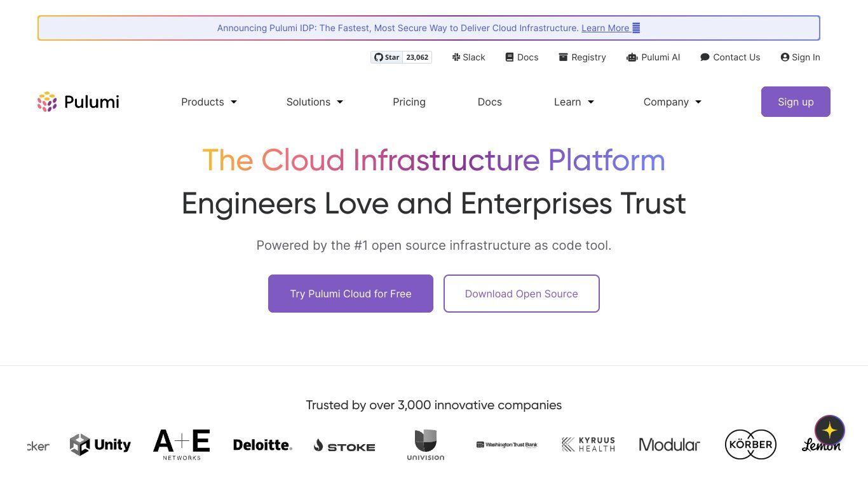This screenshot has height=488, width=868.
Task: Click 'The Cloud Infrastructure Platform' heading
Action: (x=434, y=160)
